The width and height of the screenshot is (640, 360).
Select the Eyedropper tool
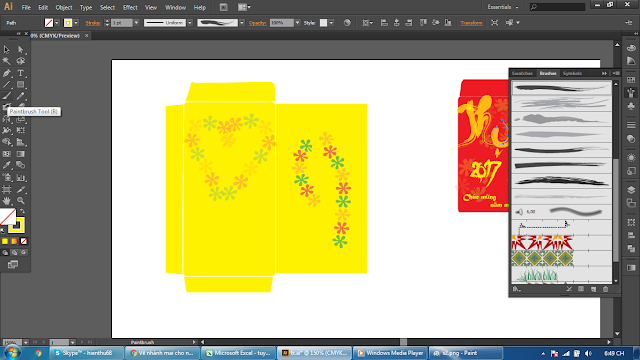[x=7, y=165]
